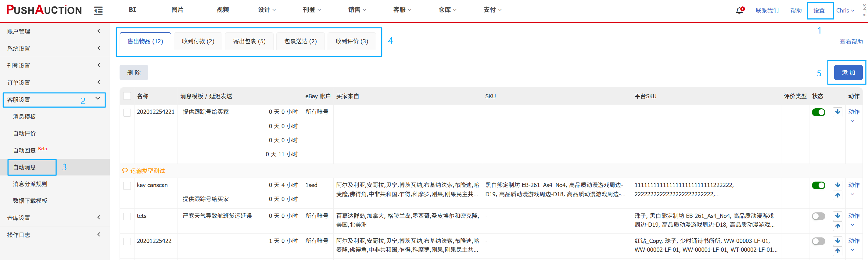
Task: Switch to the 收到付款 (2) tab
Action: 198,41
